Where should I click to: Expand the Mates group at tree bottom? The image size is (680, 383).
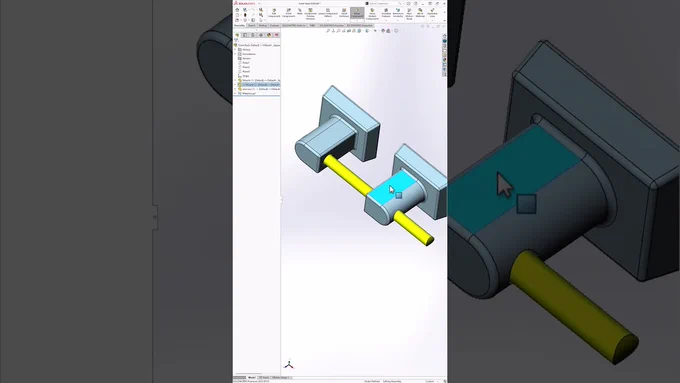click(235, 94)
